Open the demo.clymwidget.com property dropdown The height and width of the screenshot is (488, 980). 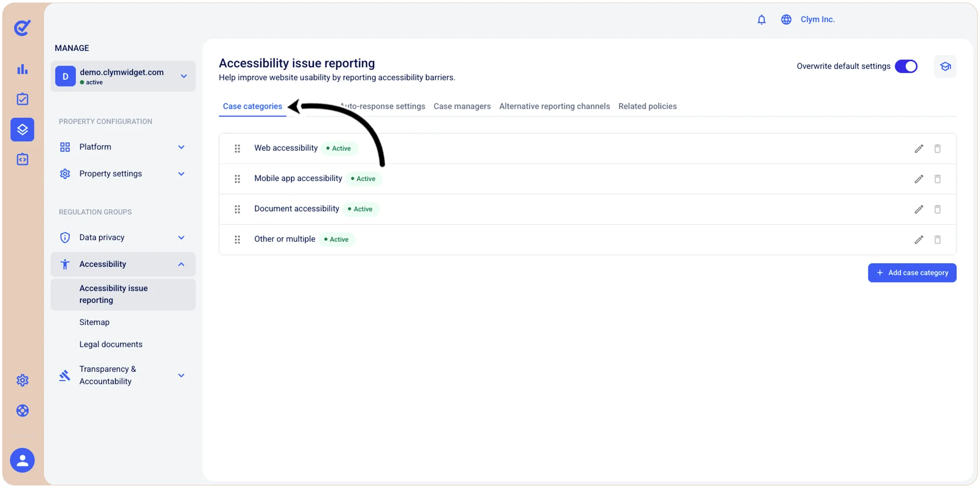click(x=123, y=76)
